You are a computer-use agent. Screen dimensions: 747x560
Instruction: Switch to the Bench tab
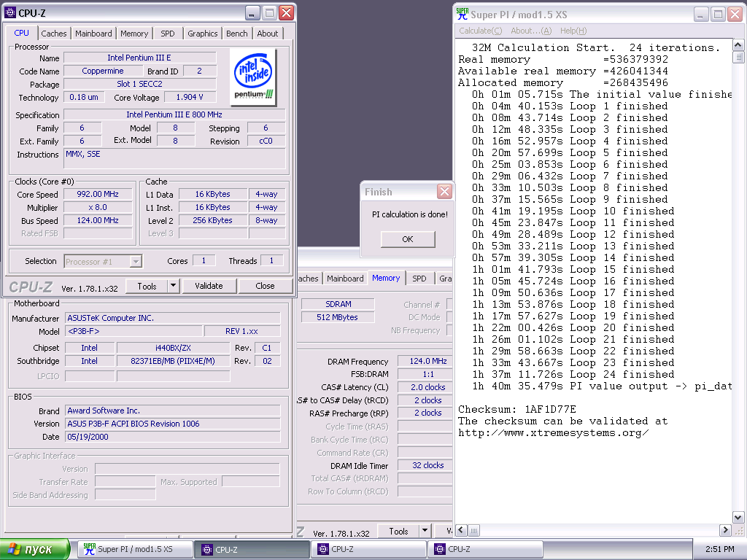[x=237, y=34]
